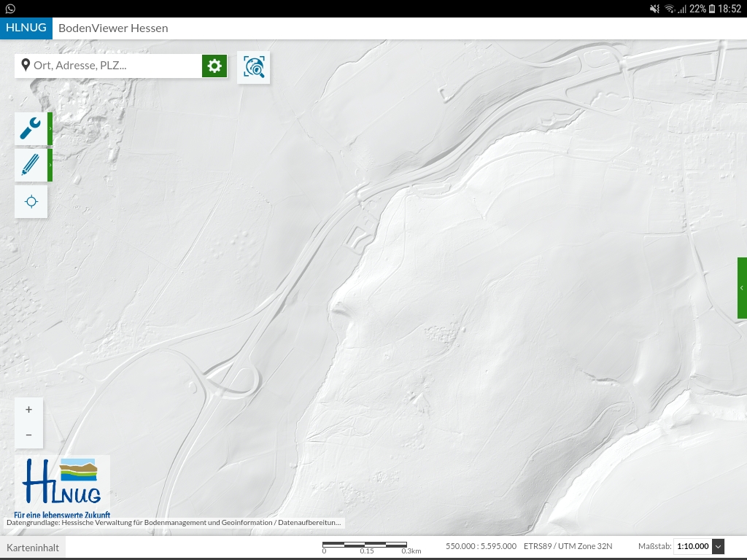Click the HLNUG header logo
This screenshot has width=747, height=560.
click(x=26, y=28)
